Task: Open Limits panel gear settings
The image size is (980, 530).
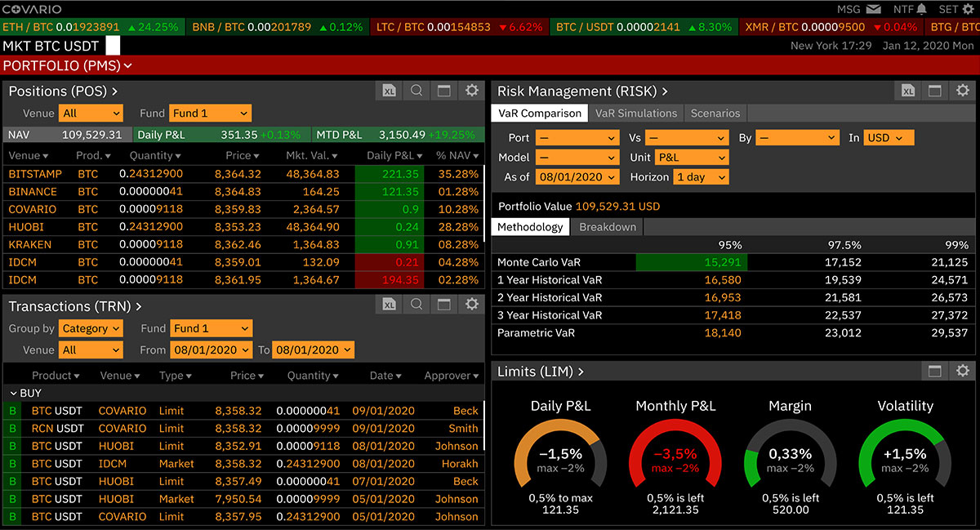Action: click(963, 371)
